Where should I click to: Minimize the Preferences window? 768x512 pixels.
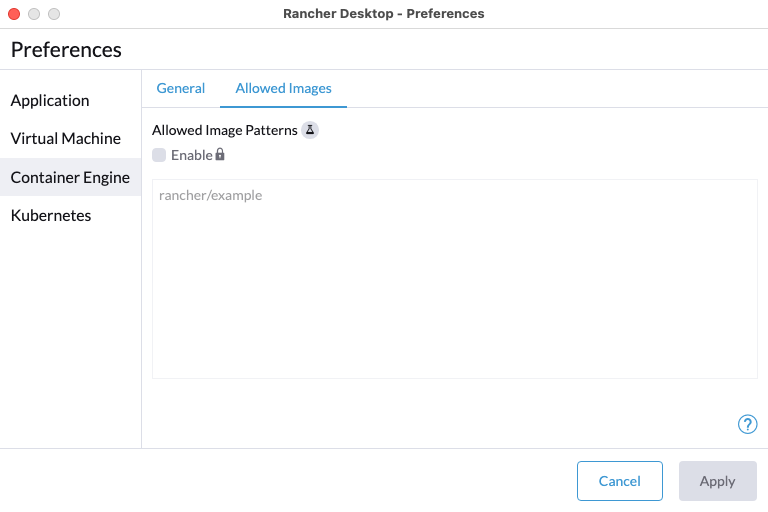click(x=34, y=14)
